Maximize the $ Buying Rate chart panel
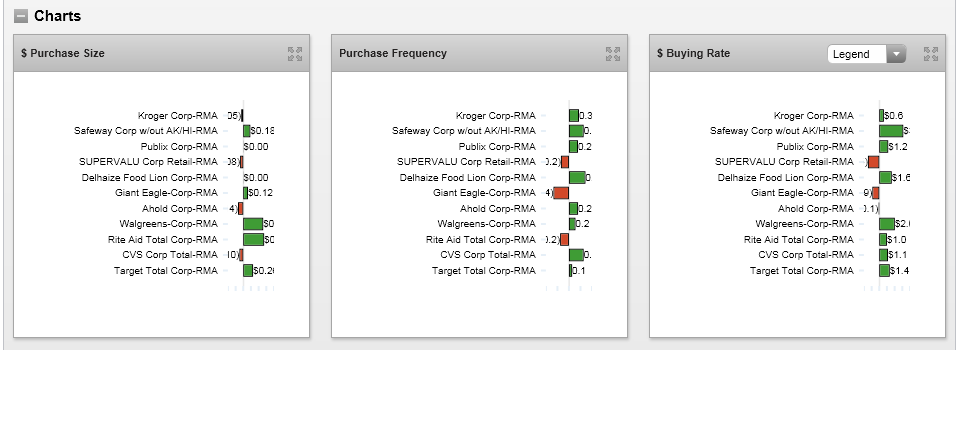This screenshot has width=956, height=432. [931, 54]
